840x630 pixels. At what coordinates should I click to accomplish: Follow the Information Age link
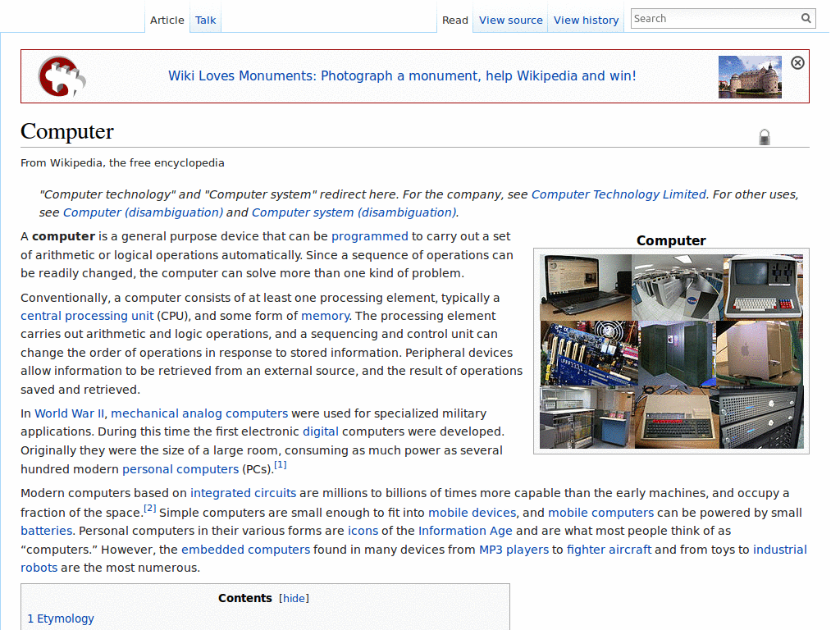pos(465,531)
